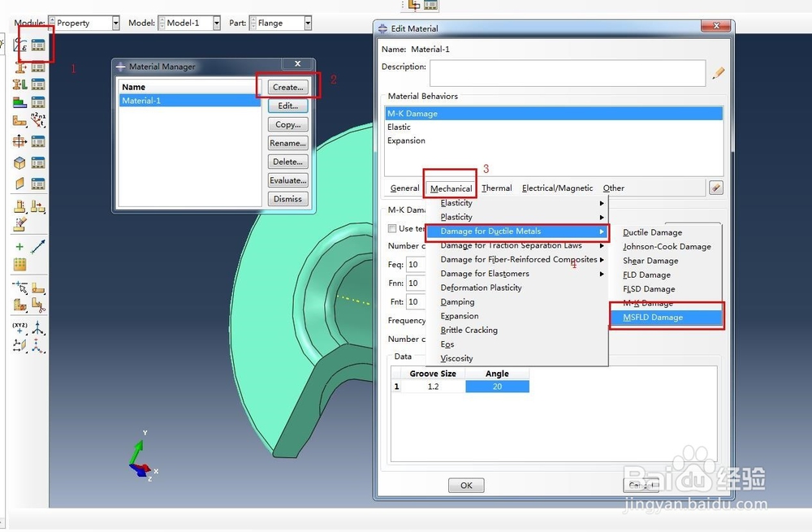Open the Stringer Manager icon

point(38,184)
